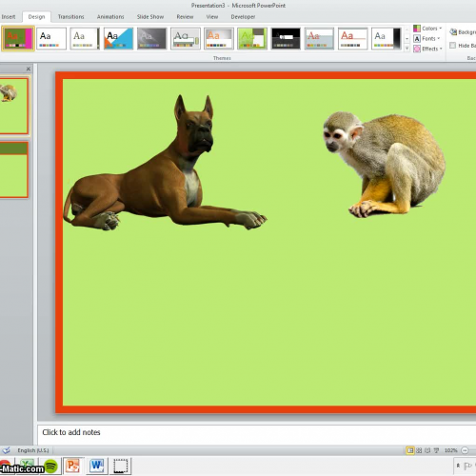Click the PowerPoint taskbar button
The width and height of the screenshot is (476, 476).
(x=73, y=466)
